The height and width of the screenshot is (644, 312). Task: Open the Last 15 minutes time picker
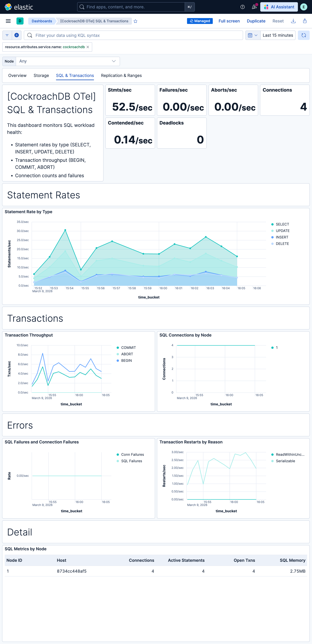[x=278, y=35]
